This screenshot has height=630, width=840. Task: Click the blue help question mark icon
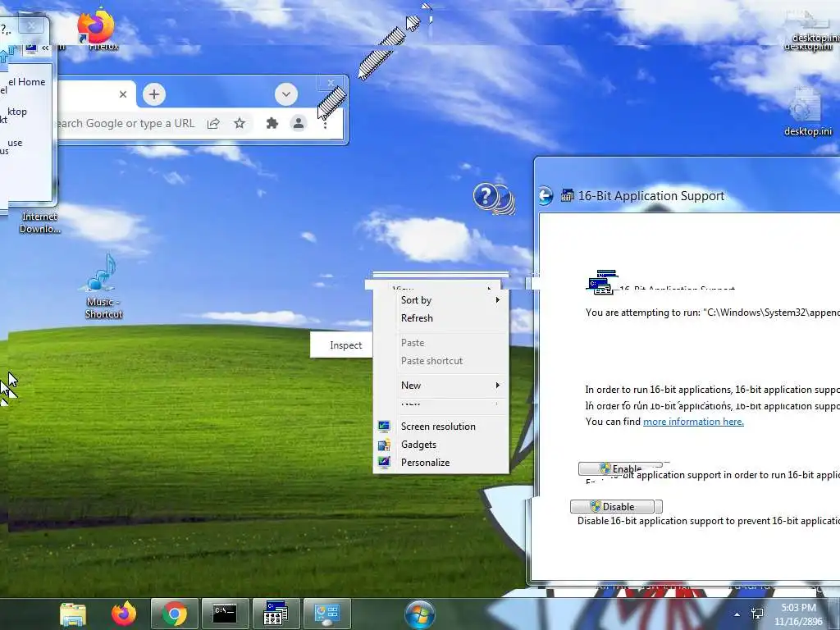click(x=486, y=196)
